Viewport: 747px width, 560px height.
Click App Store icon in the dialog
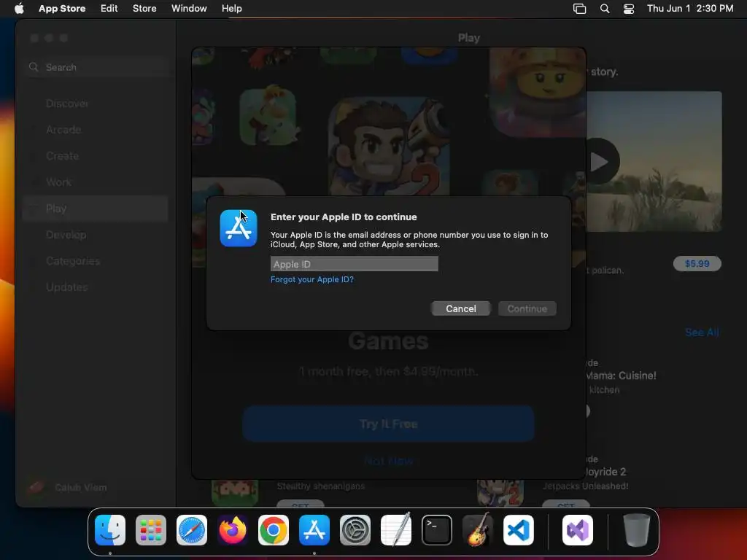(239, 228)
